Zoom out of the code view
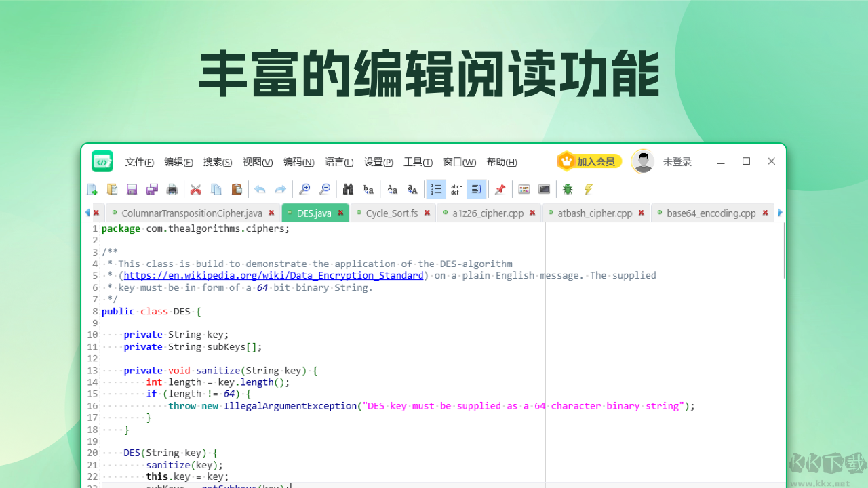868x488 pixels. (x=324, y=189)
